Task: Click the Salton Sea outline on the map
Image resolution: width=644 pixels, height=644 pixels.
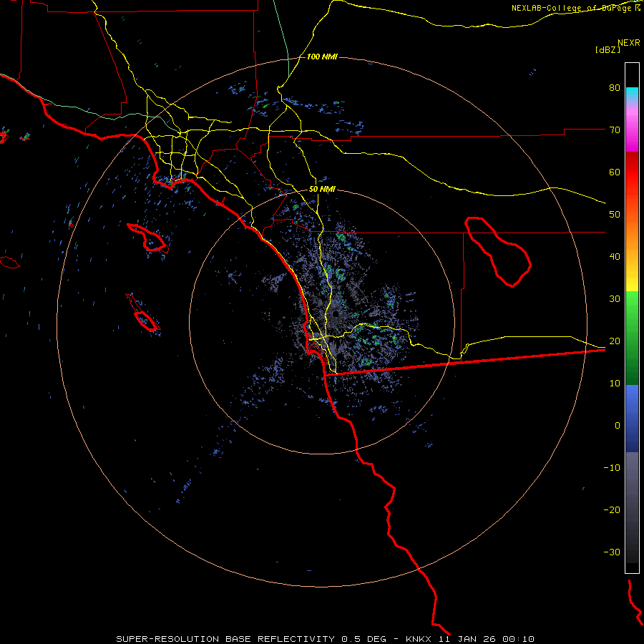Action: pos(498,251)
